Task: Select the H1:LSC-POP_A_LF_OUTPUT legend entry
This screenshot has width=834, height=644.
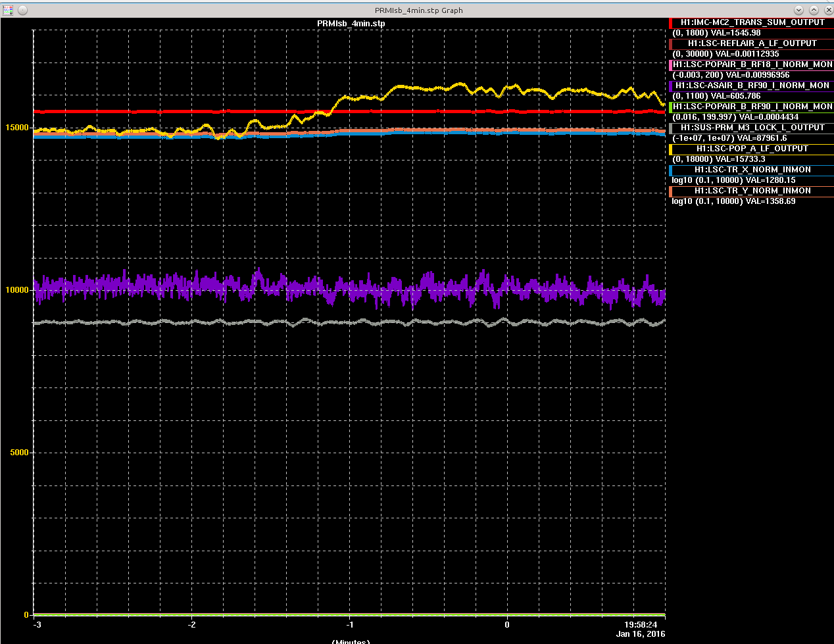Action: [752, 149]
